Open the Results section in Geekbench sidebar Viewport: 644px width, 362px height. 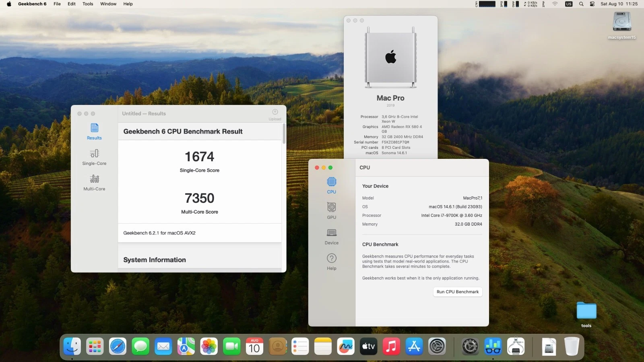click(x=94, y=132)
